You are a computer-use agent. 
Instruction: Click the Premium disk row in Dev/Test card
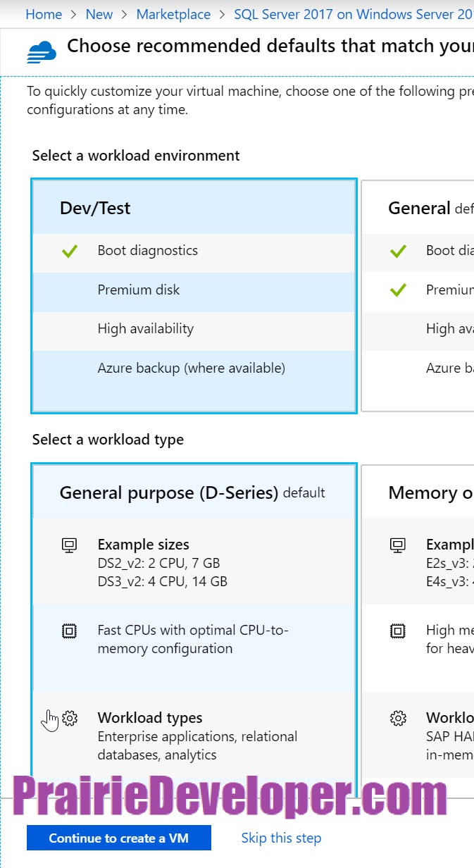194,290
